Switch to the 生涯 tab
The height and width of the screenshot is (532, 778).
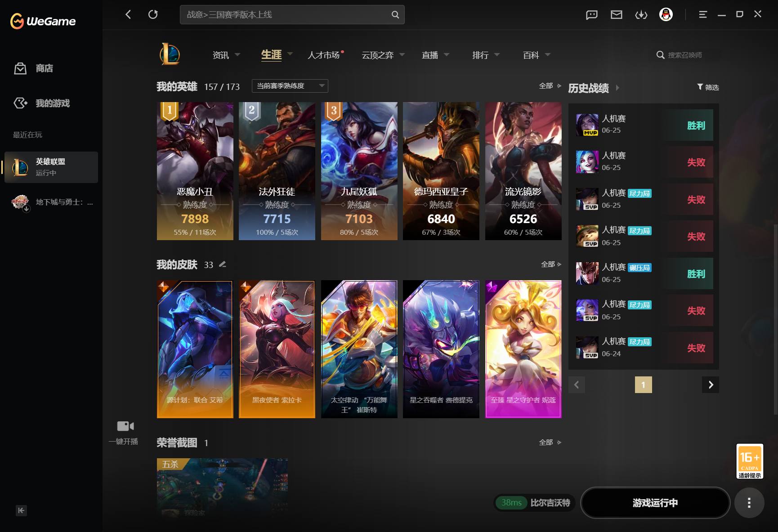[x=272, y=55]
